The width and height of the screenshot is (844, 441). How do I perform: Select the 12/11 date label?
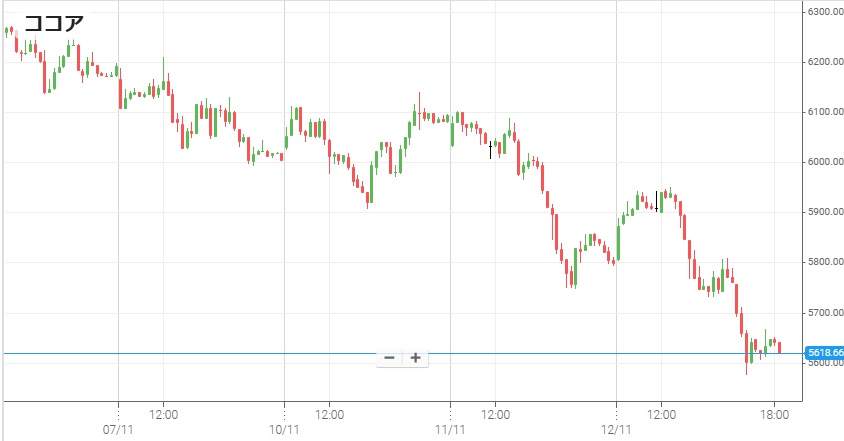pos(617,429)
